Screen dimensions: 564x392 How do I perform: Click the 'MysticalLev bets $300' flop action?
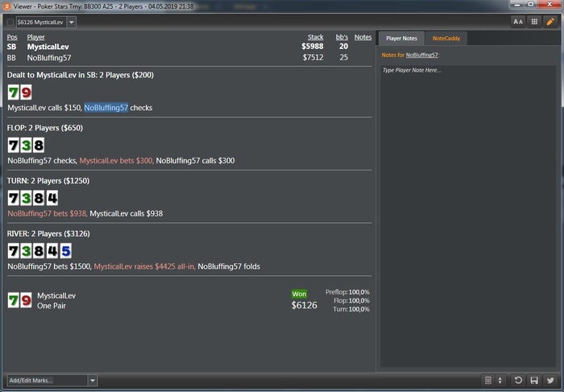coord(117,161)
